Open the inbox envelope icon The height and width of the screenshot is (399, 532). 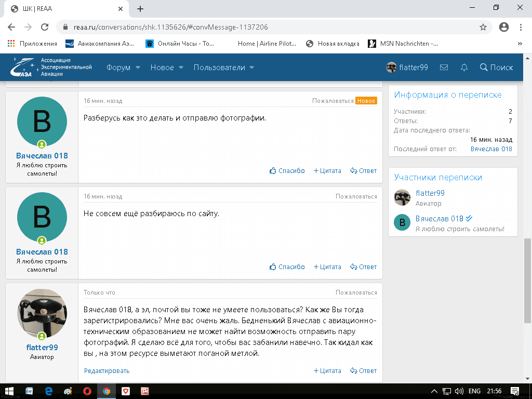pyautogui.click(x=444, y=68)
